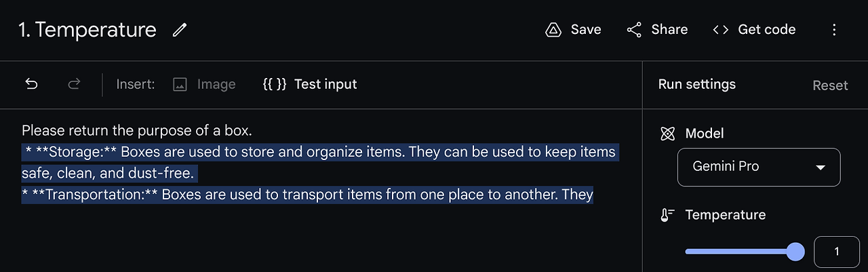Click the arrow in the Gemini Pro selector
This screenshot has height=272, width=868.
pos(820,168)
